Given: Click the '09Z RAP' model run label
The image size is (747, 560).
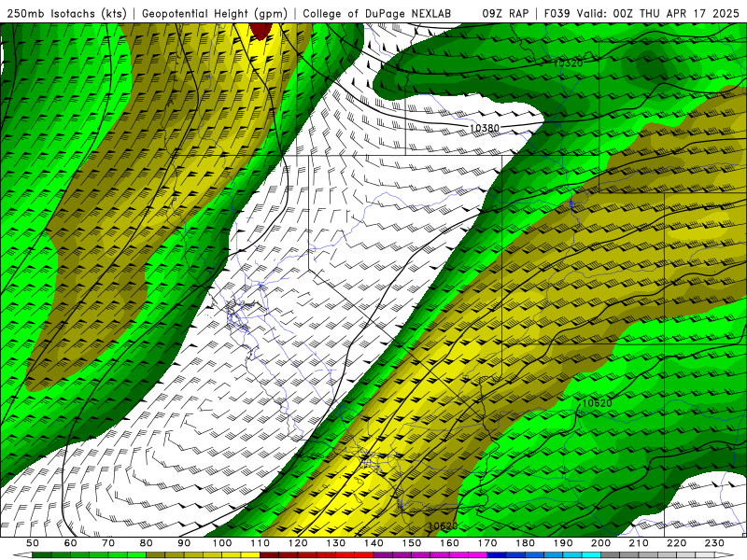Looking at the screenshot, I should click(x=505, y=14).
